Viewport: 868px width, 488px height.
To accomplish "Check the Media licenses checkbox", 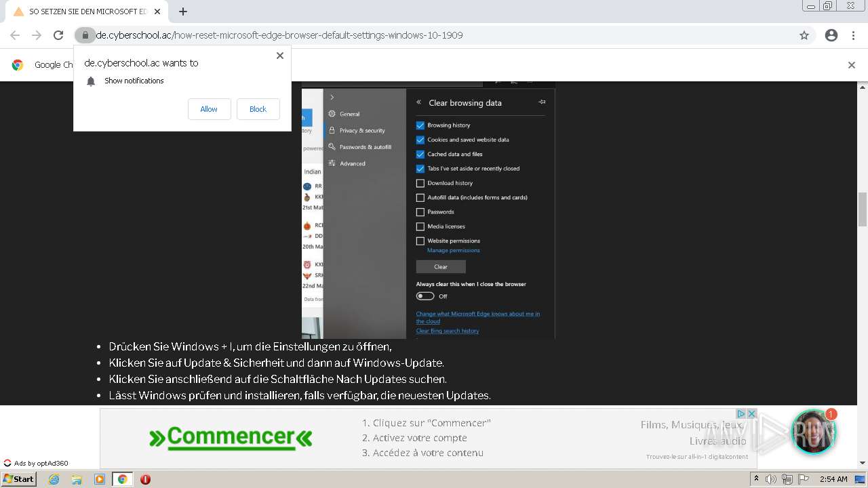I will [x=420, y=226].
